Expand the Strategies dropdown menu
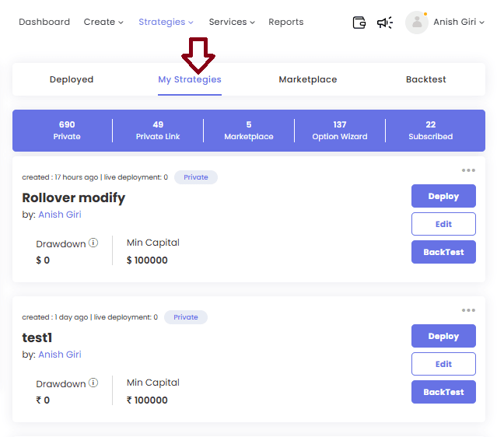Viewport: 504px width, 437px height. tap(166, 22)
